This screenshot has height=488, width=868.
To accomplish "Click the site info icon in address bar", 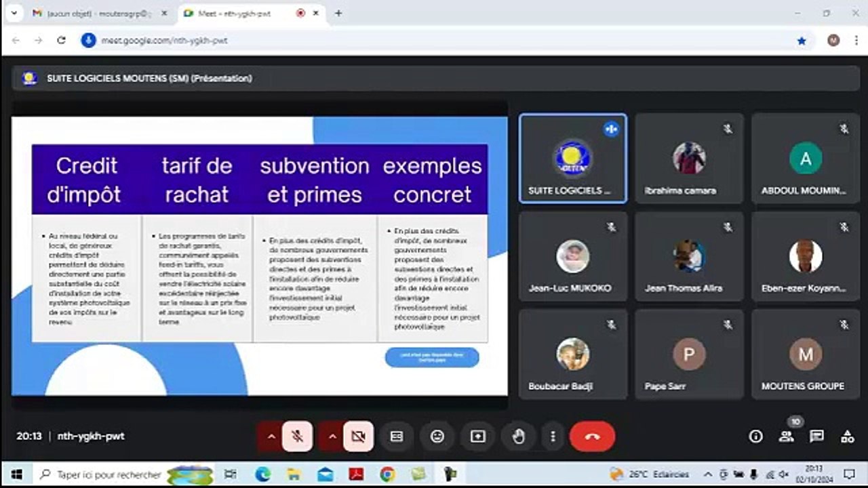I will (x=88, y=41).
